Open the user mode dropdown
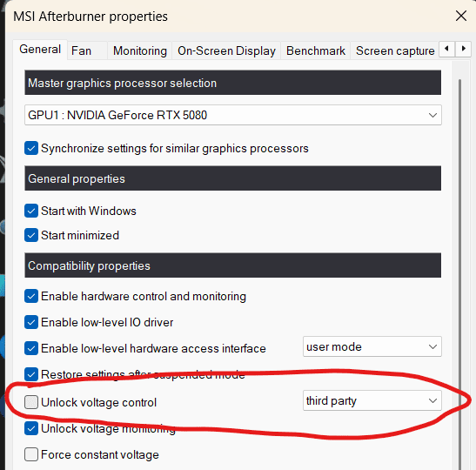Image resolution: width=476 pixels, height=470 pixels. tap(372, 346)
